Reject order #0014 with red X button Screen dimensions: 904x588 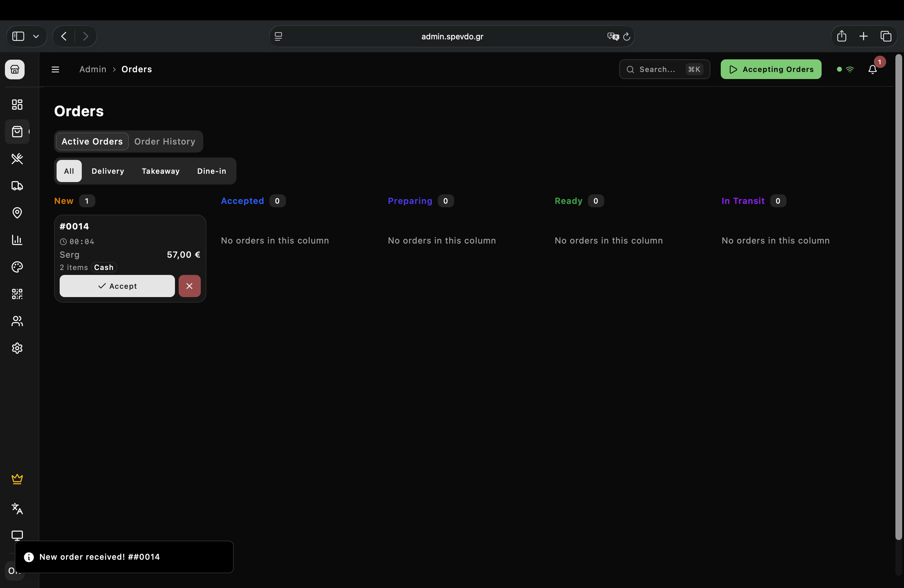click(189, 286)
